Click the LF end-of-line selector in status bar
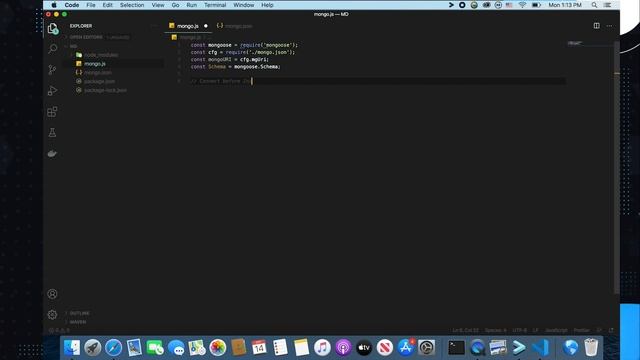The image size is (640, 360). pyautogui.click(x=536, y=330)
